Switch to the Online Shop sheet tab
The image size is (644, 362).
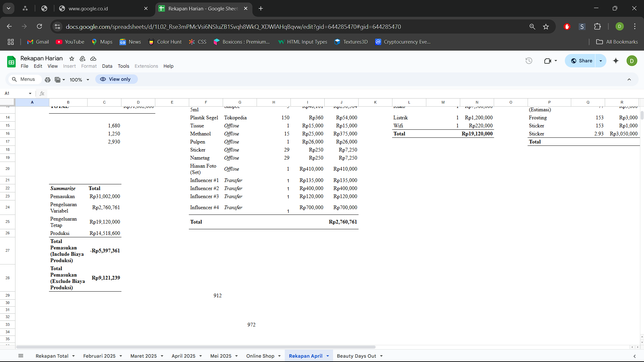(260, 356)
